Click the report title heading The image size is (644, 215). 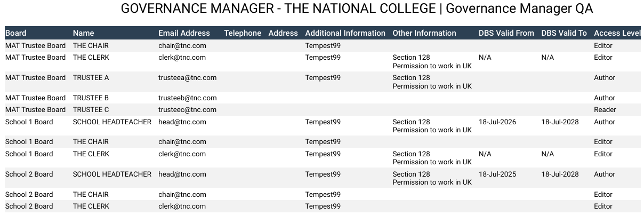pyautogui.click(x=357, y=9)
